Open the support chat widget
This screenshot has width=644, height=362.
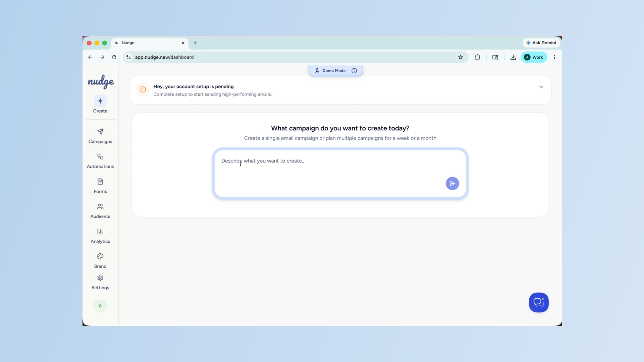click(x=539, y=302)
